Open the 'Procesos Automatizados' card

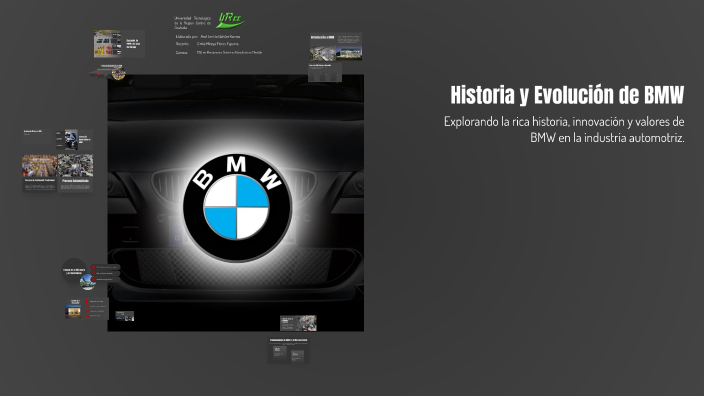pos(75,173)
